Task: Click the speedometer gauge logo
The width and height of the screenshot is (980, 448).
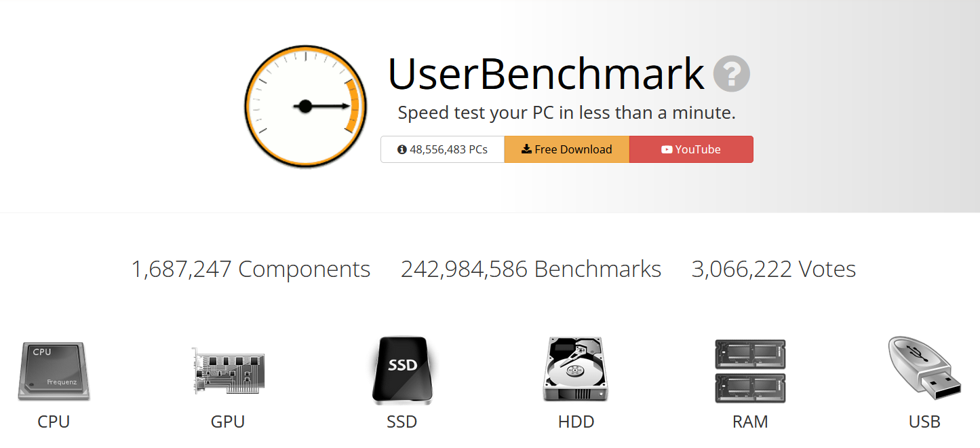Action: coord(306,106)
